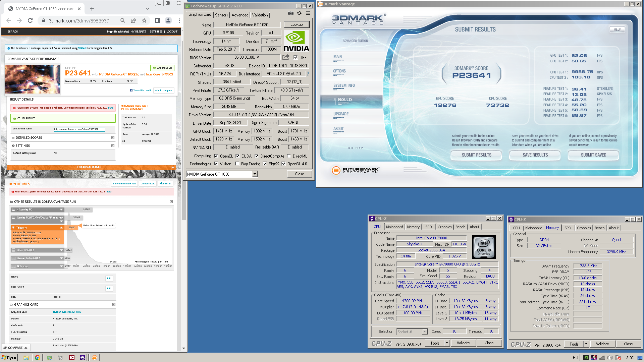The width and height of the screenshot is (644, 362).
Task: Toggle the PhysX checkbox
Action: [265, 164]
